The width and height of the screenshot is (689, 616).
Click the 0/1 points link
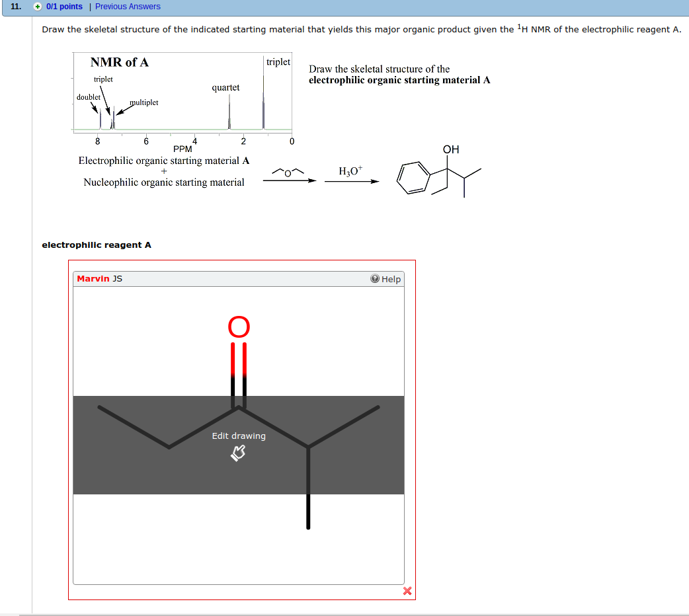coord(63,6)
